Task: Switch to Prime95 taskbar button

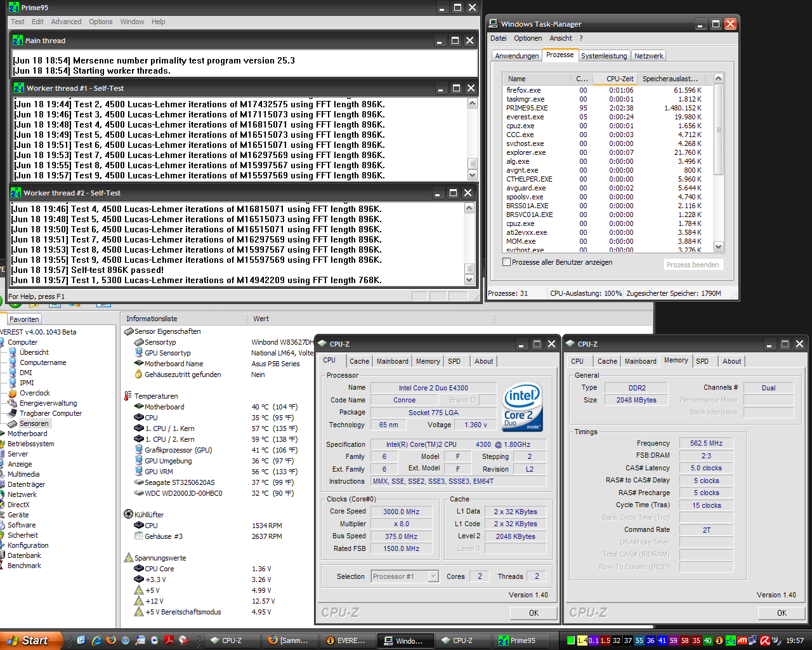Action: 520,640
